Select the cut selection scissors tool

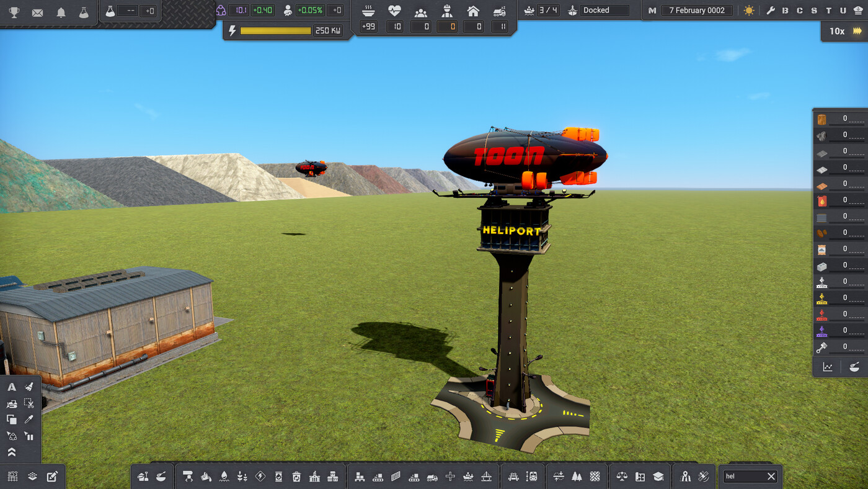click(x=29, y=403)
